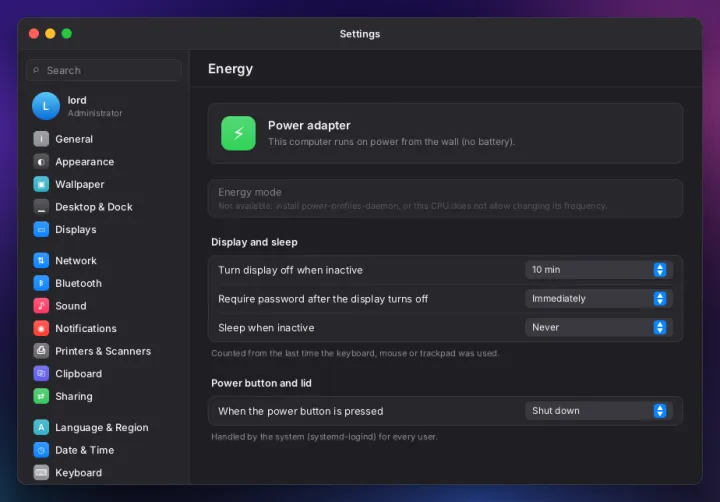Click the Language & Region icon

click(x=41, y=427)
